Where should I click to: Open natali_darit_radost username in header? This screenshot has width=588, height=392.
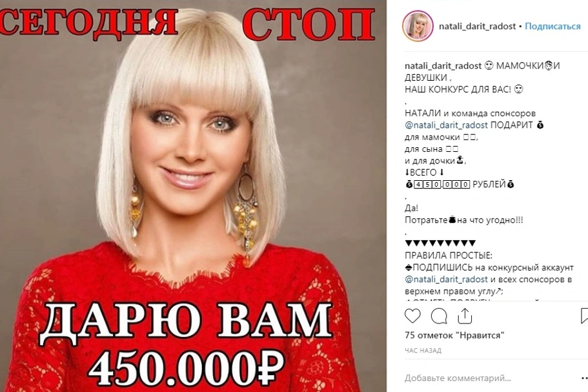tap(477, 26)
